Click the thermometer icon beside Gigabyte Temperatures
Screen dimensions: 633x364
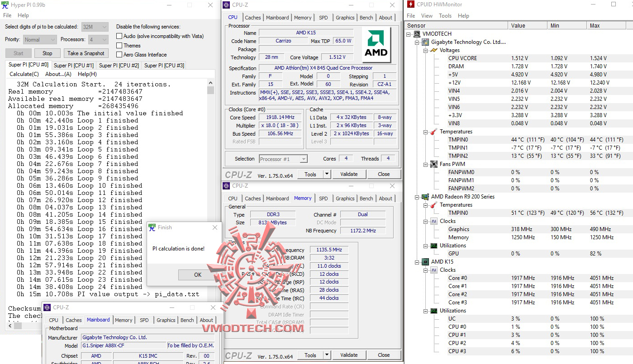point(434,132)
